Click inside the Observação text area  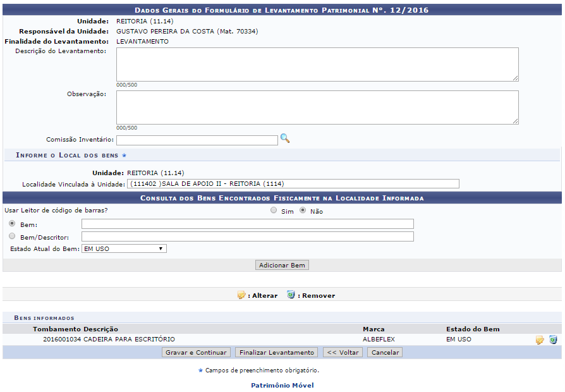tap(317, 107)
